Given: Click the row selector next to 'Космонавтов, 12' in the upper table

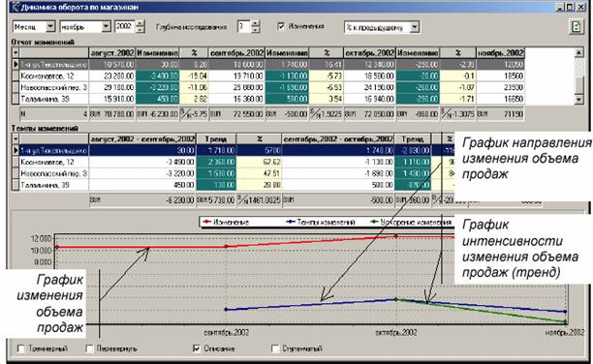Looking at the screenshot, I should (x=16, y=76).
